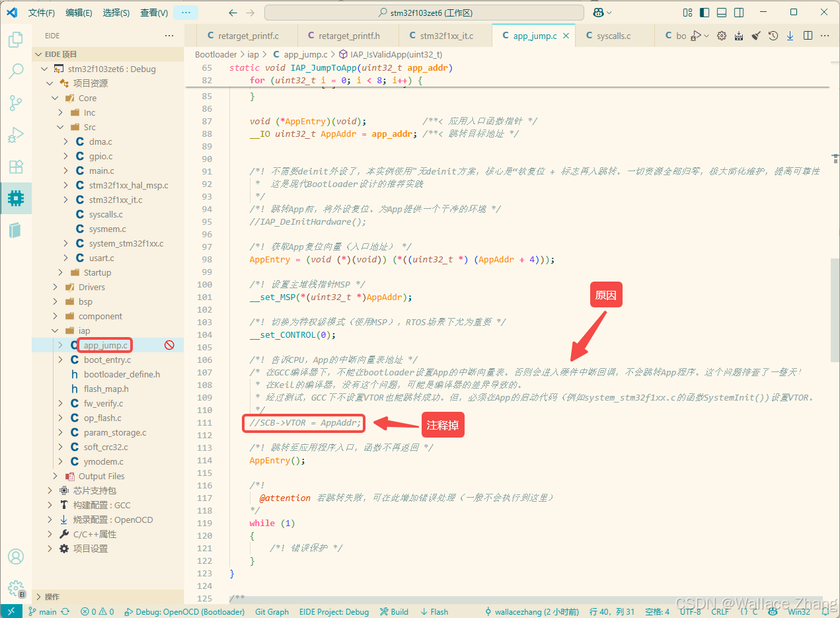Screen dimensions: 840x618
Task: Split the editor to the right
Action: pos(808,36)
